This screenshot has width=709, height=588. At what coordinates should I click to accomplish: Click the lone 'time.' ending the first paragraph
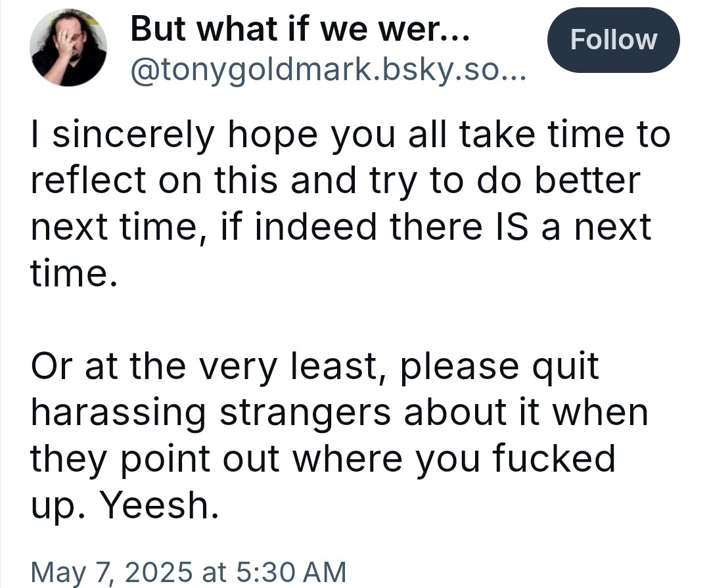tap(74, 273)
